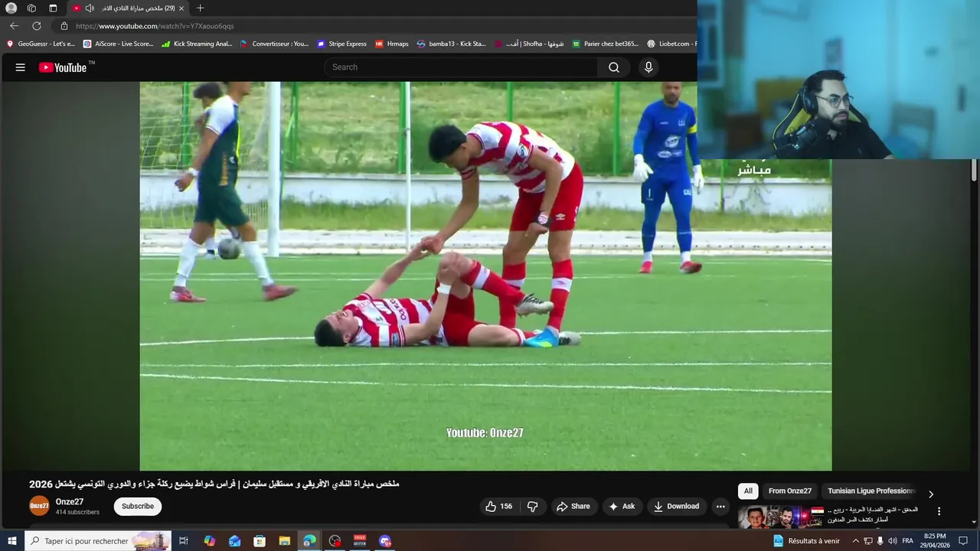Open the YouTube hamburger guide menu
Screen dimensions: 980x551
21,67
